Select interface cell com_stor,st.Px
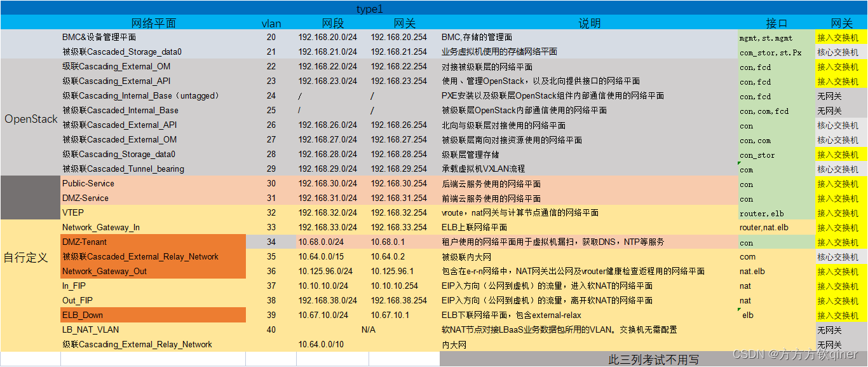 click(776, 52)
